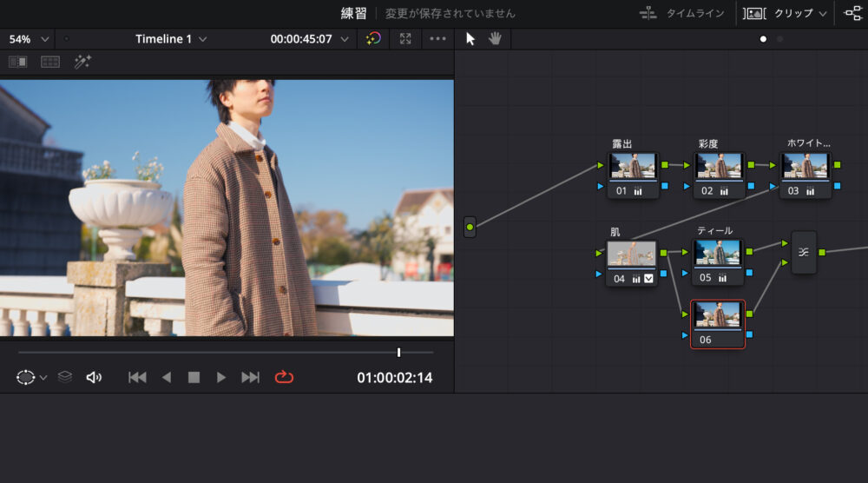Select the 肌 node 04

(x=631, y=255)
